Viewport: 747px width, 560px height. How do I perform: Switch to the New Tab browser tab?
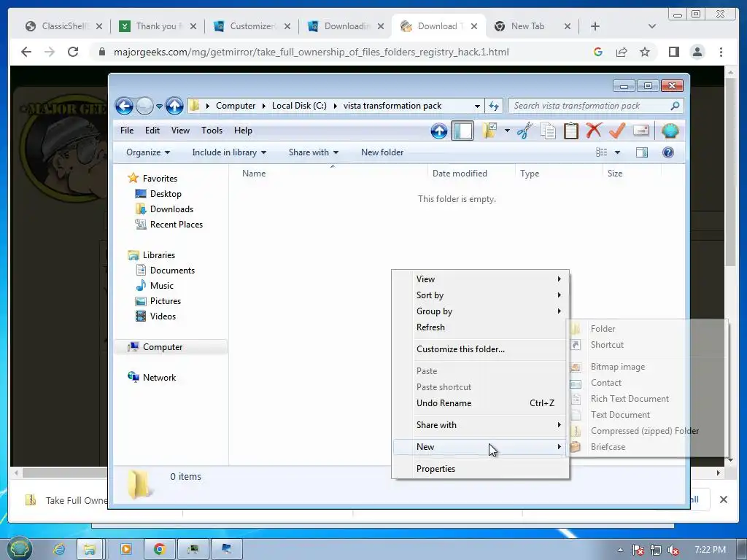(533, 26)
